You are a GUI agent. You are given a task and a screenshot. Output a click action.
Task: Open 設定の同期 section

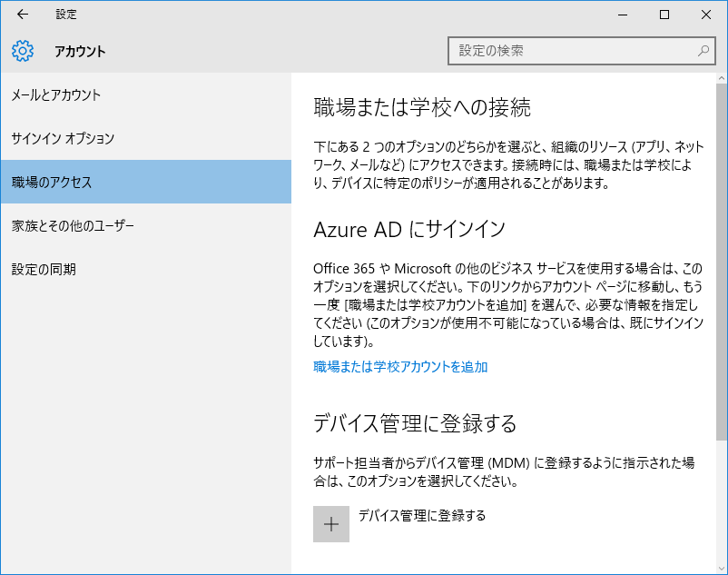point(146,270)
